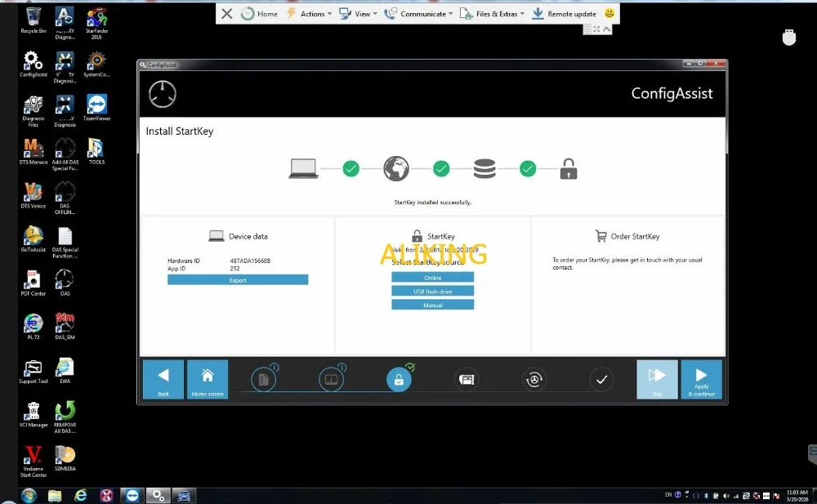Select the final checkmark wizard step
Viewport: 817px width, 504px height.
tap(602, 380)
